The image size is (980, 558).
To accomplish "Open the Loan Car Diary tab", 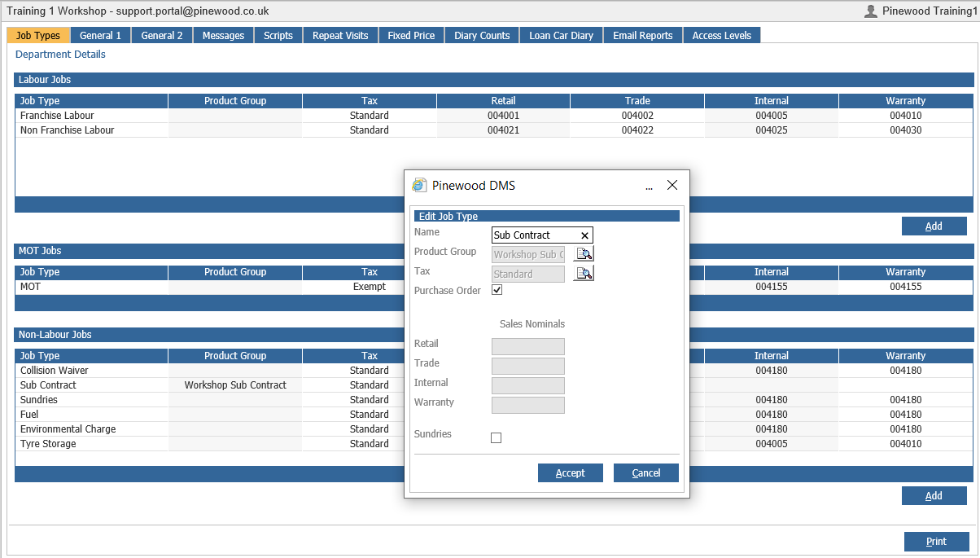I will click(x=561, y=35).
